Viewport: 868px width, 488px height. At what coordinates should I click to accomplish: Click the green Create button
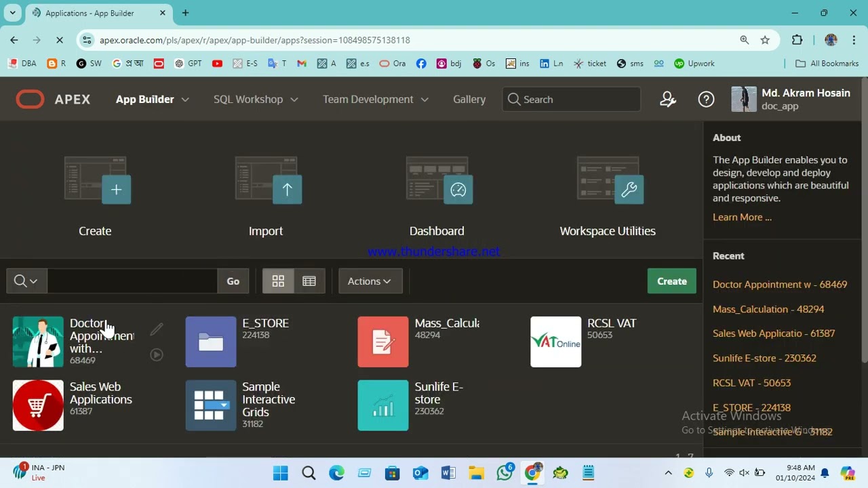pos(672,281)
